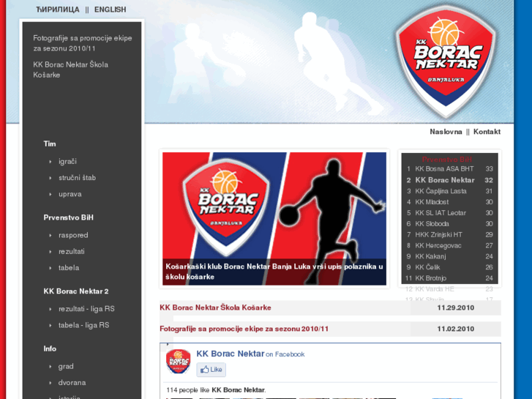Open igrači in the Tim menu
Image resolution: width=532 pixels, height=399 pixels.
(67, 161)
